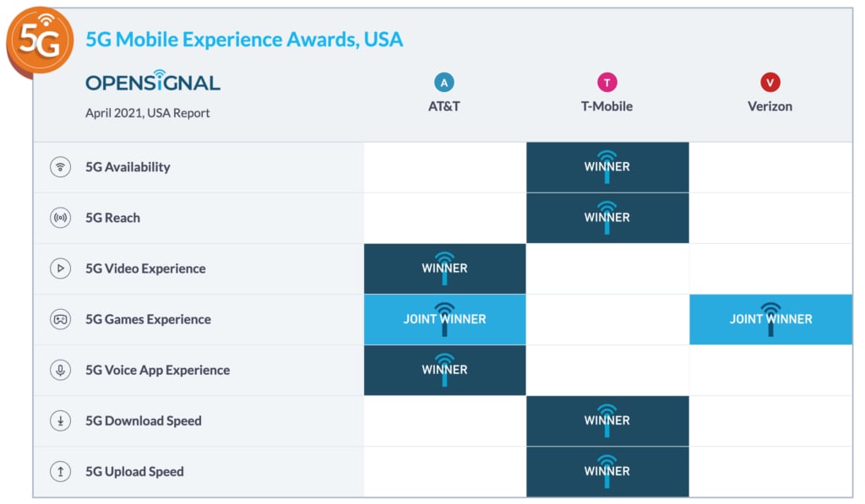Click the 5G Video Experience play icon

point(60,268)
